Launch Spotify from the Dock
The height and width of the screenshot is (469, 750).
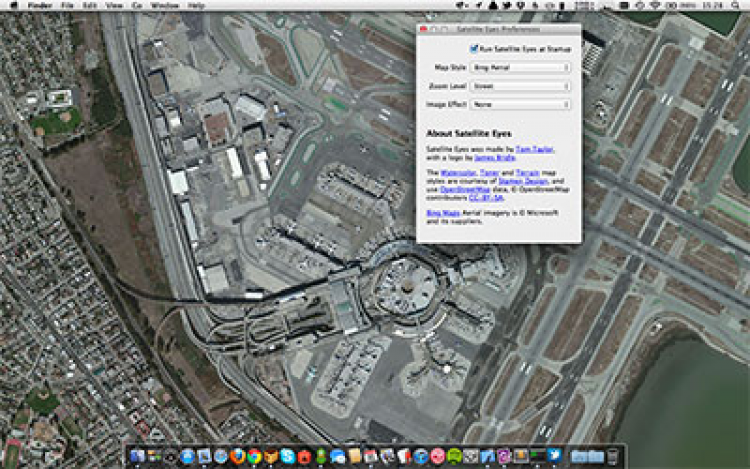pos(454,456)
